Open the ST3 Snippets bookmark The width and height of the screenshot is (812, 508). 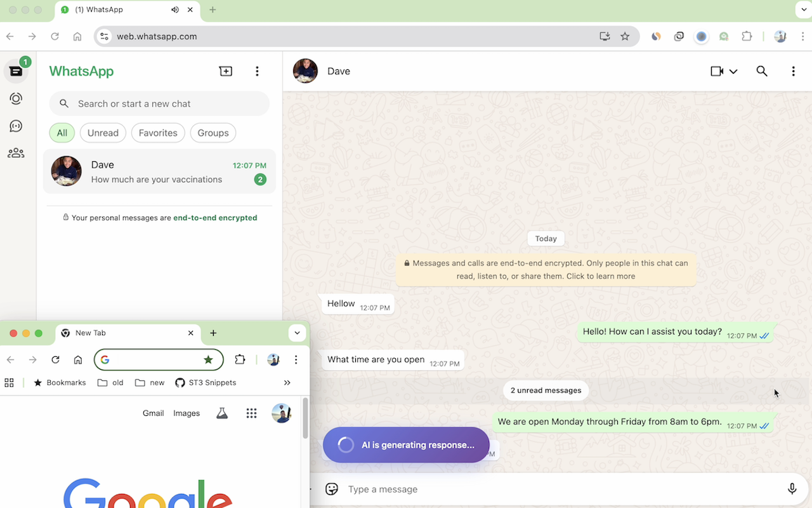[206, 382]
